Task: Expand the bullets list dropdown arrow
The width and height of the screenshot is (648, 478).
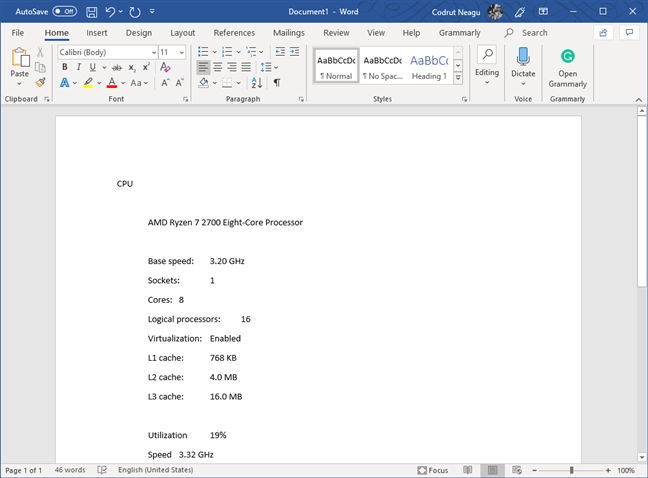Action: point(214,52)
